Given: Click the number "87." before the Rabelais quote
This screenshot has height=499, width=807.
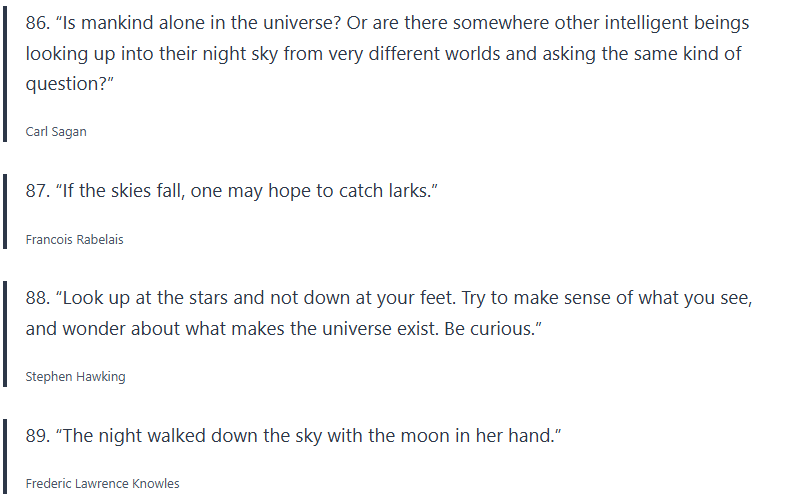Looking at the screenshot, I should pos(38,191).
